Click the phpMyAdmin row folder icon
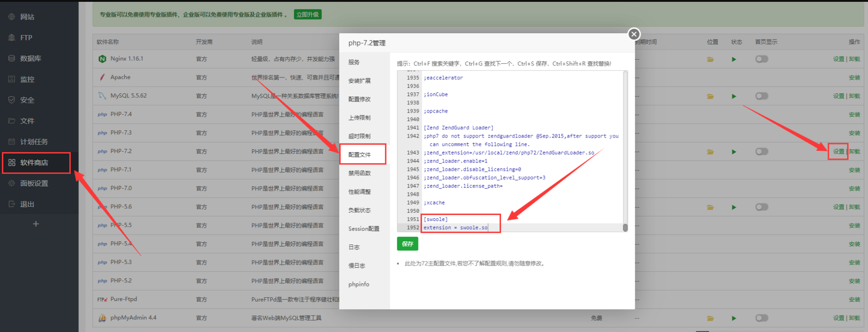The height and width of the screenshot is (332, 868). tap(710, 318)
